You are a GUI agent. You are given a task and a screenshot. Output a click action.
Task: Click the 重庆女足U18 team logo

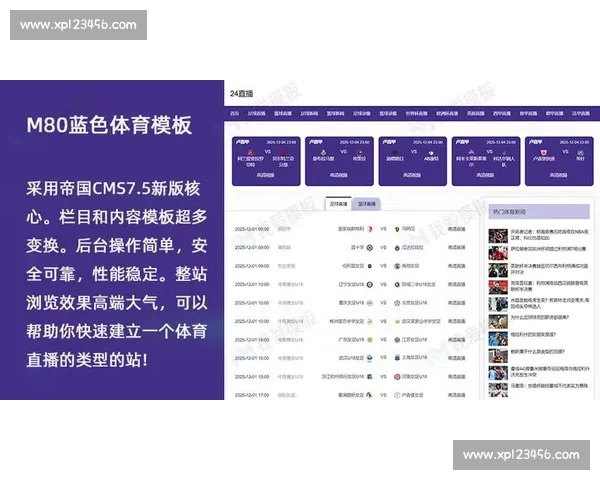click(370, 303)
